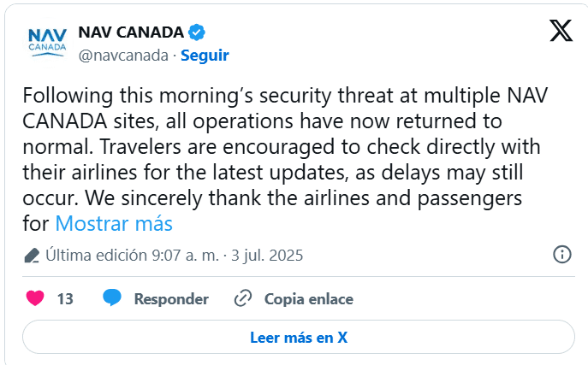Expand tweet with Mostrar más
The height and width of the screenshot is (365, 588).
[x=114, y=224]
